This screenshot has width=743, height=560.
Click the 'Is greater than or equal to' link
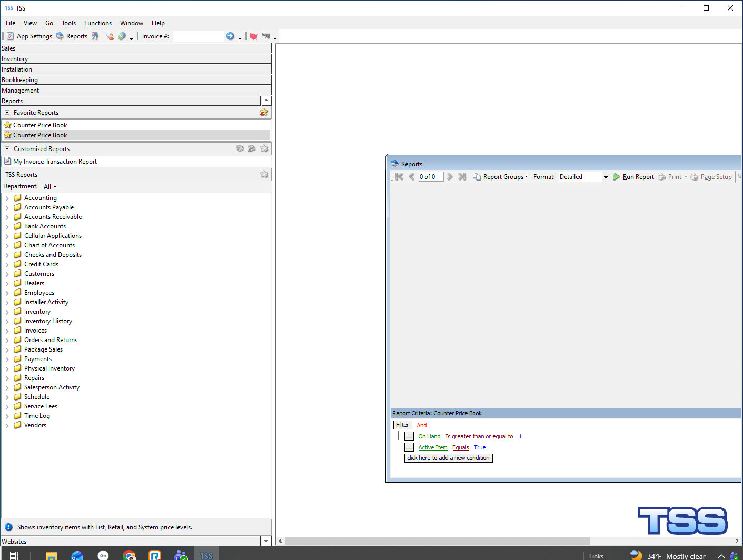[x=479, y=436]
